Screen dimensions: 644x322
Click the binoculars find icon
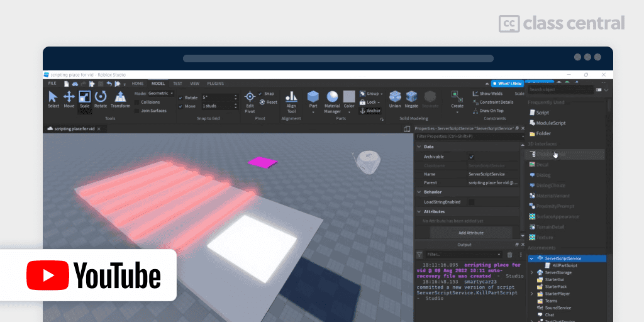point(75,84)
